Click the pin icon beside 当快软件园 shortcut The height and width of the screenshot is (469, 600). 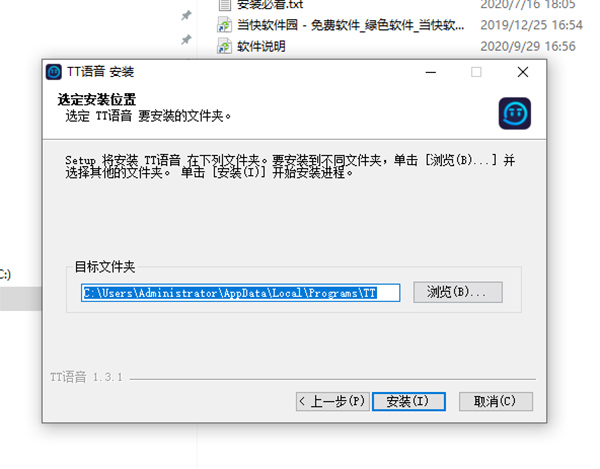[186, 16]
